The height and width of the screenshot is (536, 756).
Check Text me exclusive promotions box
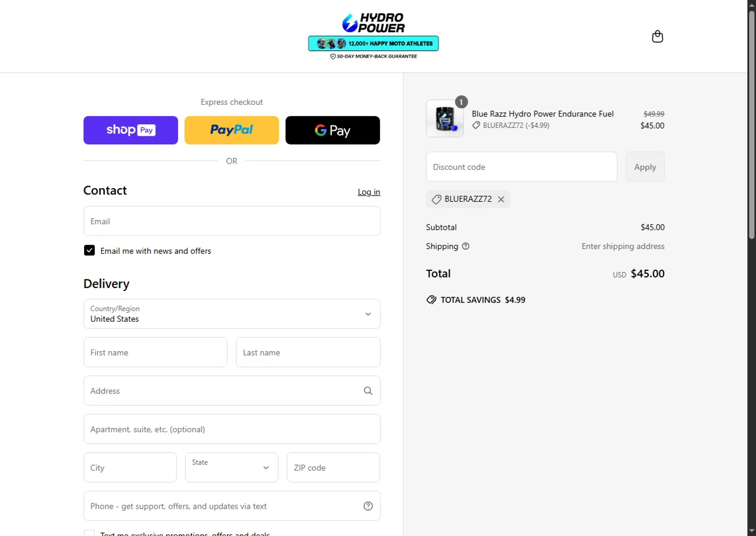click(x=89, y=533)
